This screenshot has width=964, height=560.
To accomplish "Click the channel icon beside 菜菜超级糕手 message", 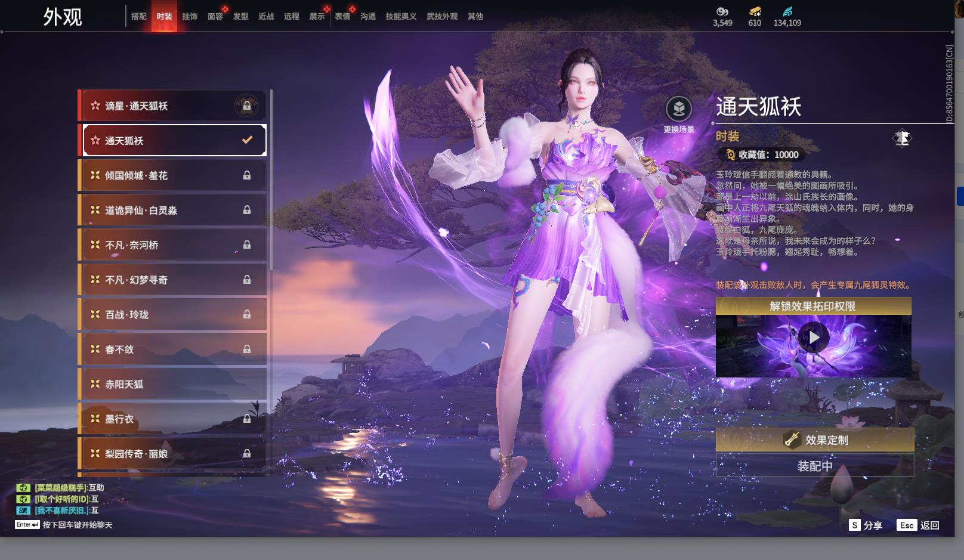I will point(23,488).
